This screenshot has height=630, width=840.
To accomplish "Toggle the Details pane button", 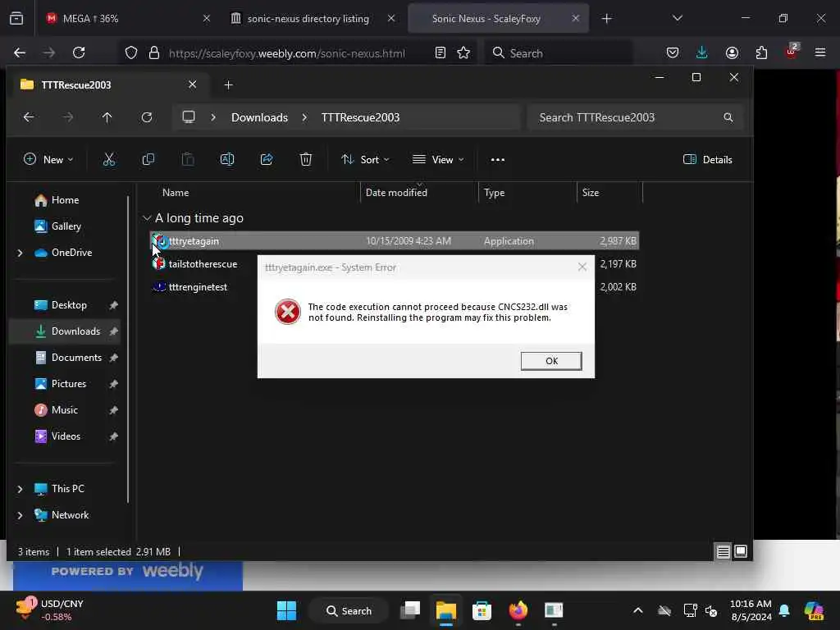I will (708, 159).
